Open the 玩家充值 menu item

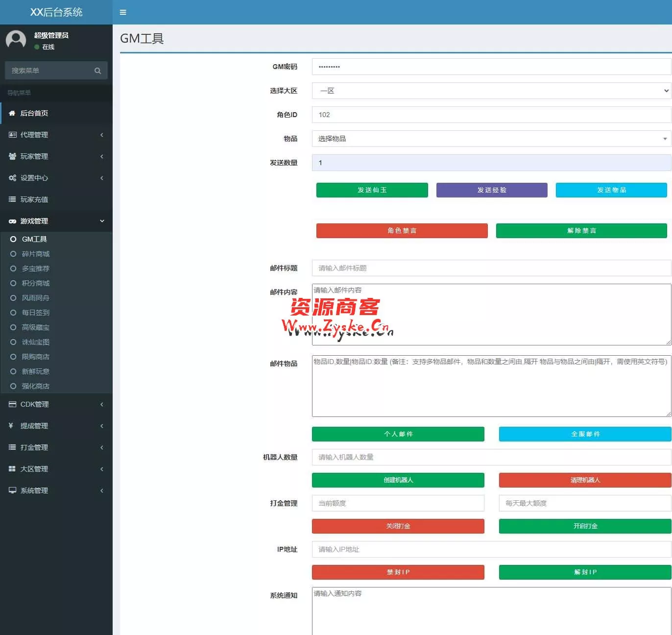[56, 199]
